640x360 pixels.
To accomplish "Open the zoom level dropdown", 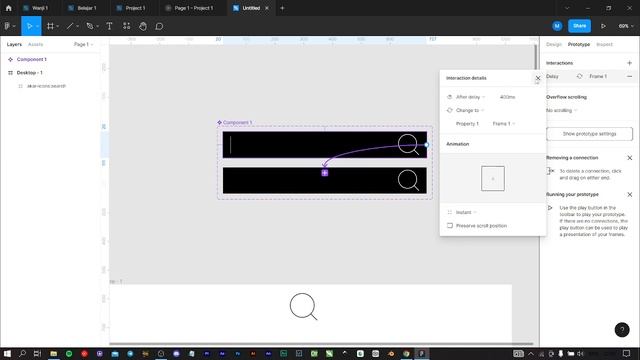I will click(626, 26).
